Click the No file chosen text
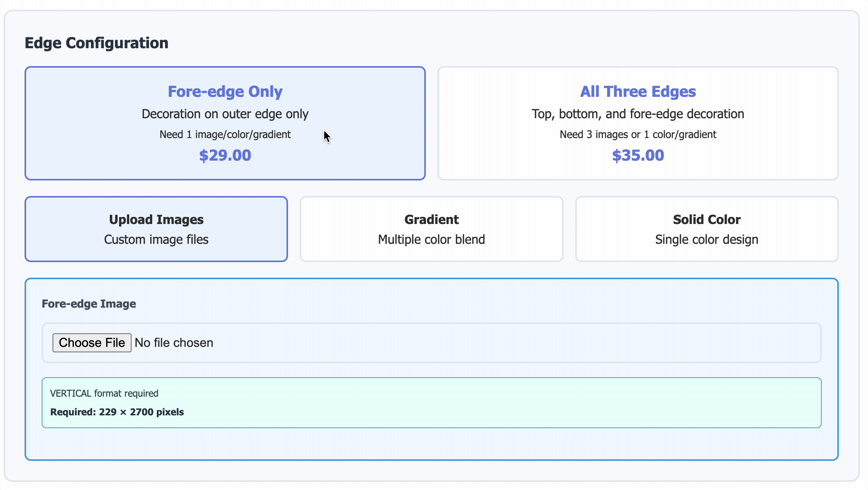Image resolution: width=868 pixels, height=490 pixels. [x=174, y=343]
